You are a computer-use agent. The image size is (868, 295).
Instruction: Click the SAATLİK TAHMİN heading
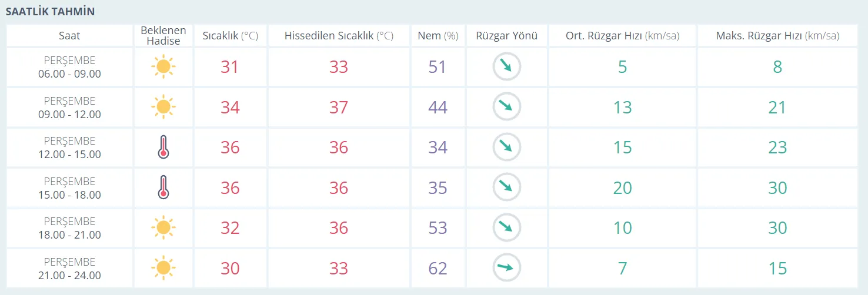pos(50,12)
